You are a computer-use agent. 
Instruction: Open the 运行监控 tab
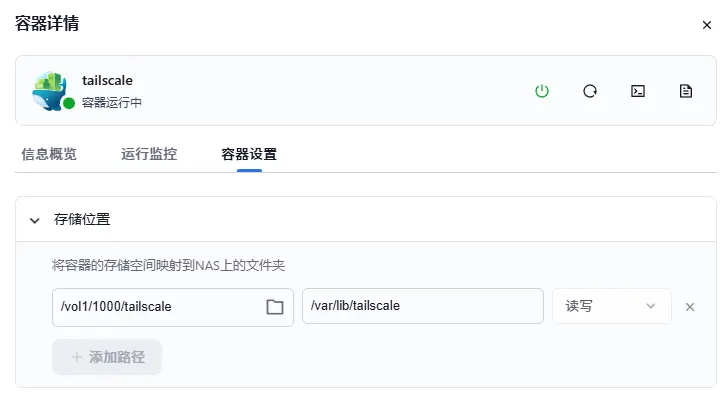149,154
